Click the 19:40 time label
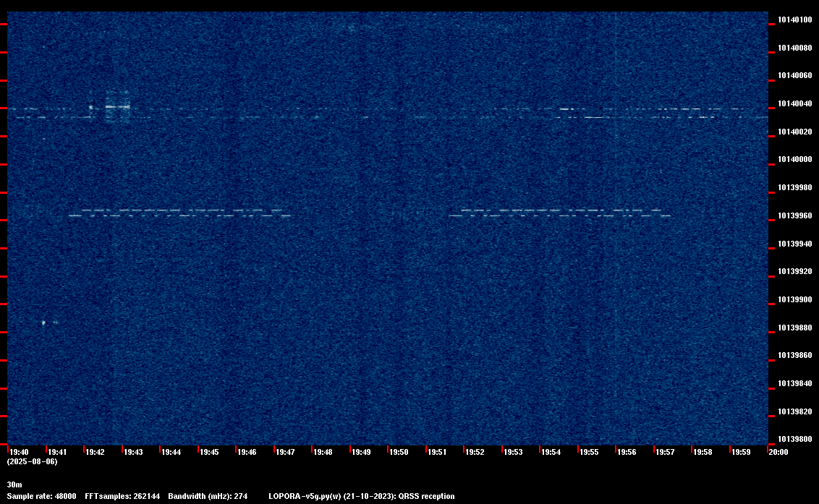Viewport: 819px width, 504px height. (20, 452)
